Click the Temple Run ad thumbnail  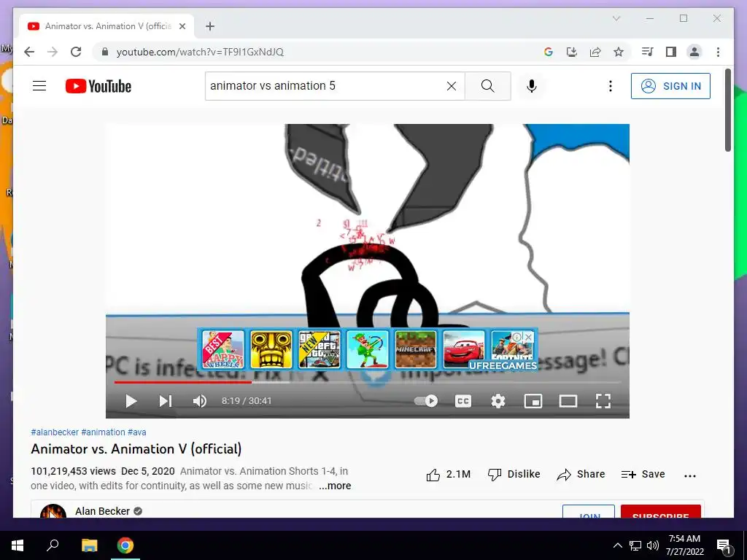click(271, 349)
